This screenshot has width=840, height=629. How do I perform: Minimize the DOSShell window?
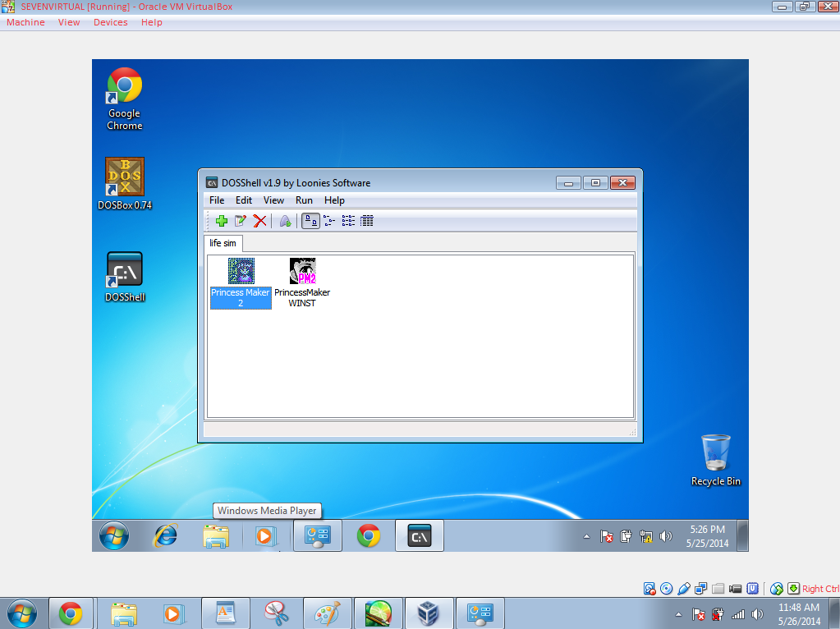pyautogui.click(x=568, y=183)
